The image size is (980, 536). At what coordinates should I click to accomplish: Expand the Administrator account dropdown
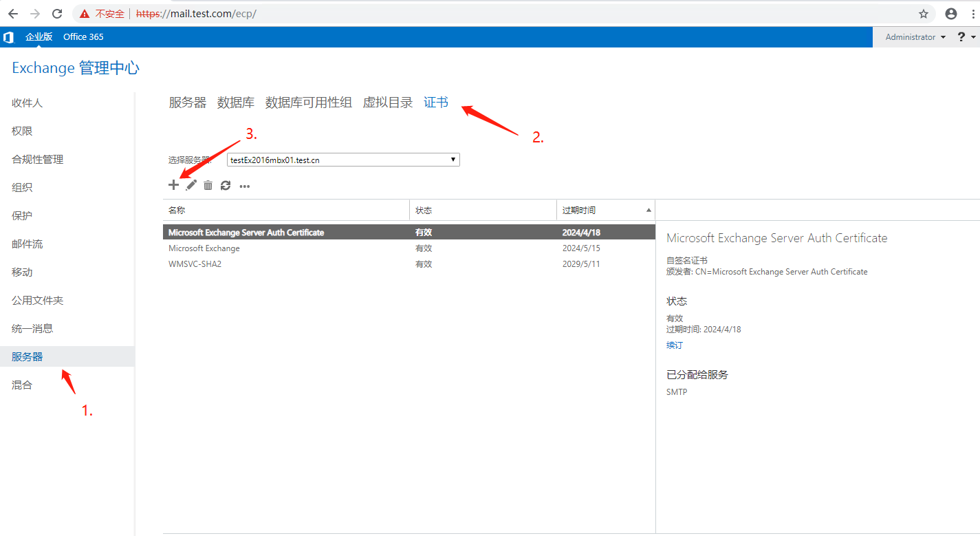pyautogui.click(x=915, y=37)
